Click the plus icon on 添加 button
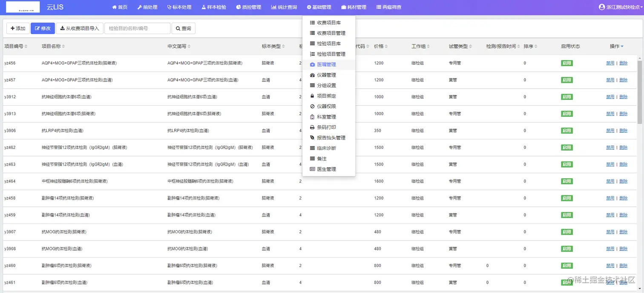Viewport: 644px width, 293px height. click(12, 28)
